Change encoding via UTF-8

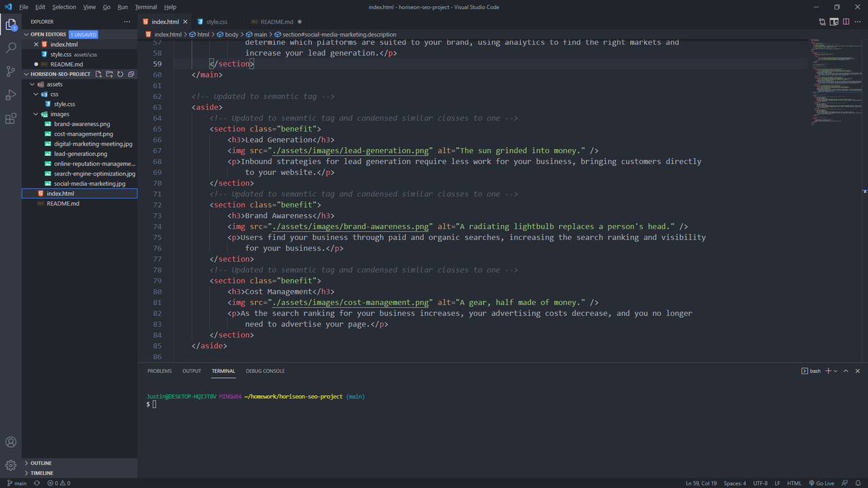coord(760,483)
